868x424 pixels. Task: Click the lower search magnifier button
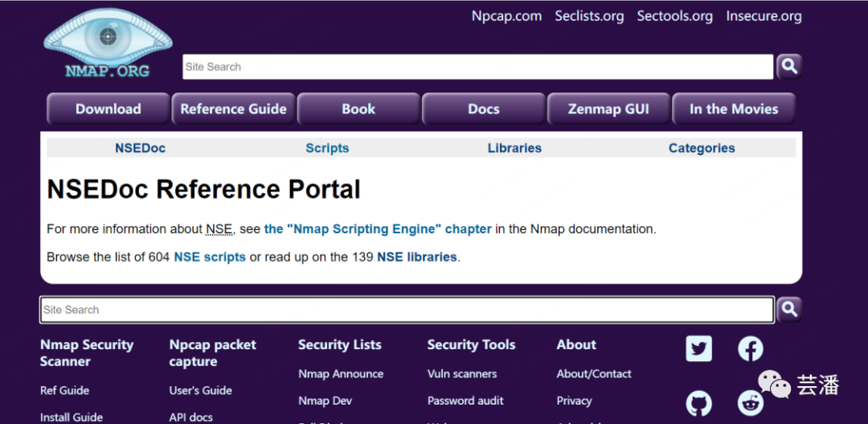point(789,310)
